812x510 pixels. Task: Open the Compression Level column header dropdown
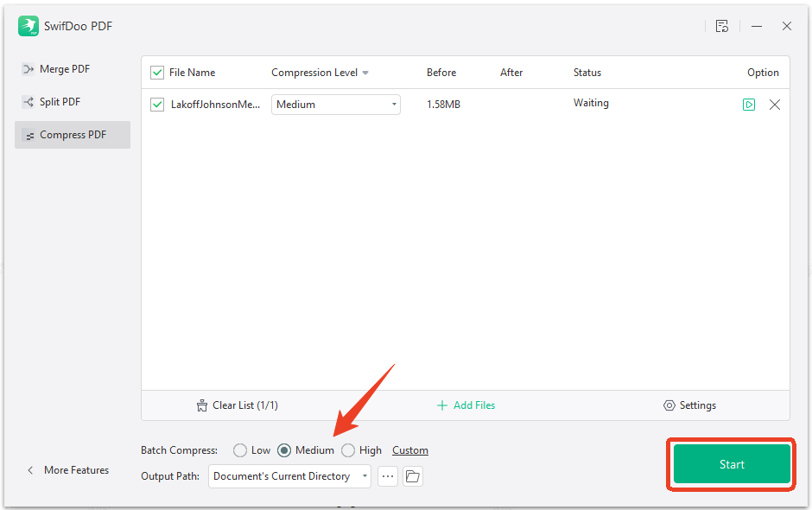365,73
